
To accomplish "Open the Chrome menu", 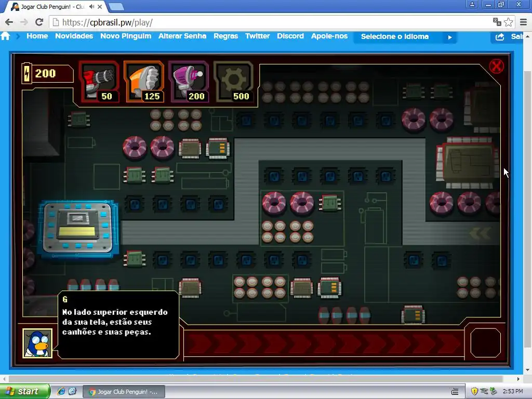I will (x=523, y=22).
